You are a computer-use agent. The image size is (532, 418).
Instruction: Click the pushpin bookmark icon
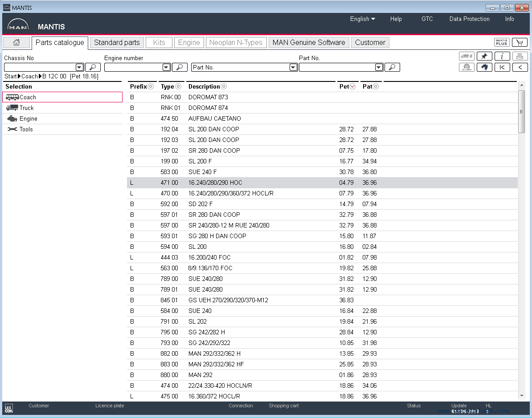484,56
